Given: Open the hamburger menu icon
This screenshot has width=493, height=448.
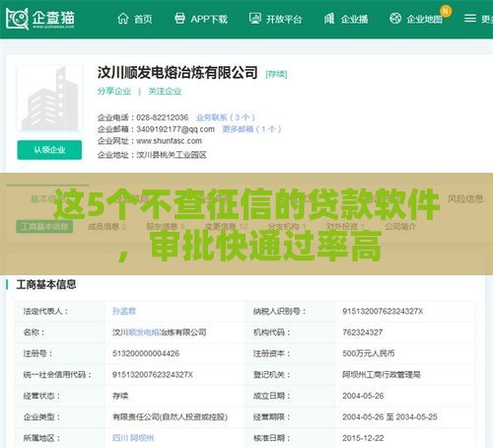Looking at the screenshot, I should click(470, 19).
